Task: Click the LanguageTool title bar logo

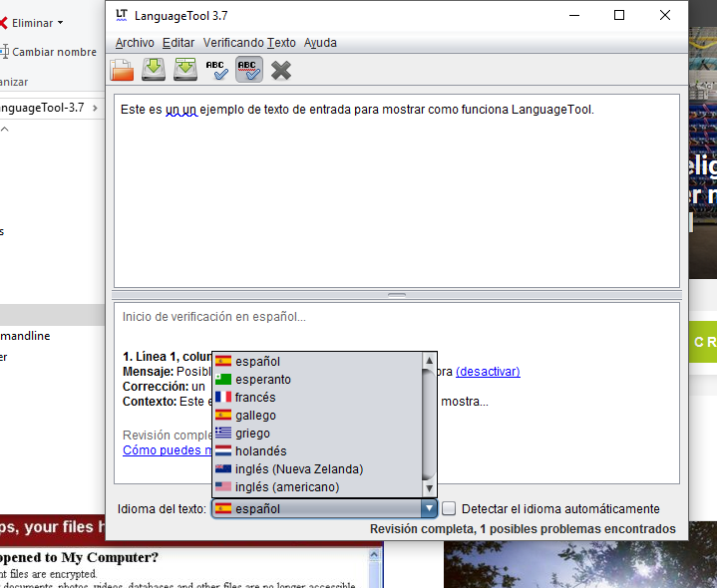Action: 122,16
